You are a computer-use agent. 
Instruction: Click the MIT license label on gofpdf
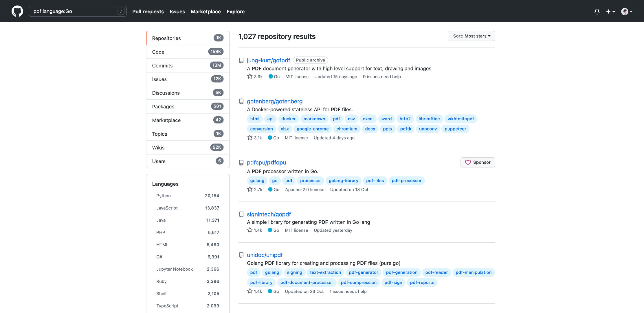point(297,77)
